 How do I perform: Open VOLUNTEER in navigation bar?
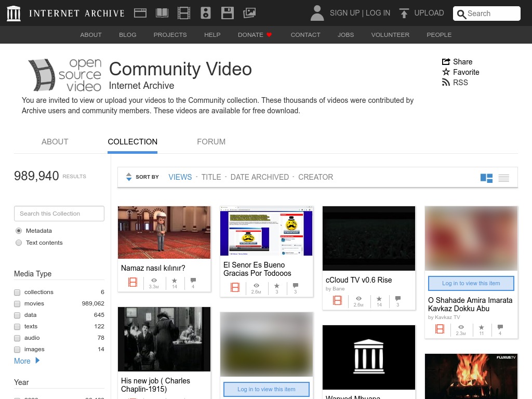click(390, 35)
